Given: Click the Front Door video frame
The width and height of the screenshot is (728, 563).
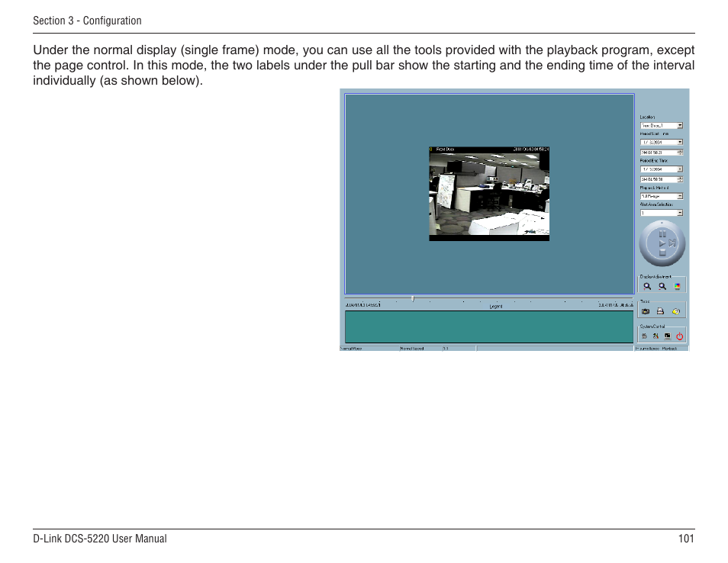Looking at the screenshot, I should point(489,194).
